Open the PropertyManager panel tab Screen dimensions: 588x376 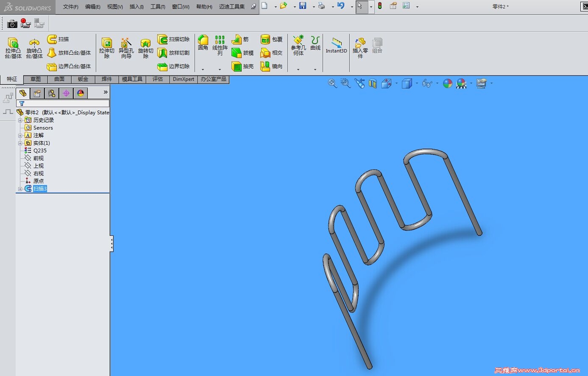pos(37,93)
